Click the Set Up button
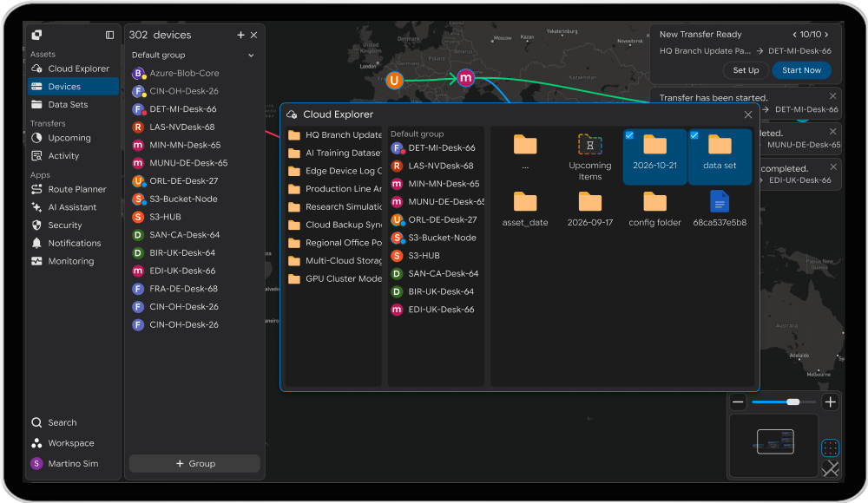868x503 pixels. coord(746,70)
